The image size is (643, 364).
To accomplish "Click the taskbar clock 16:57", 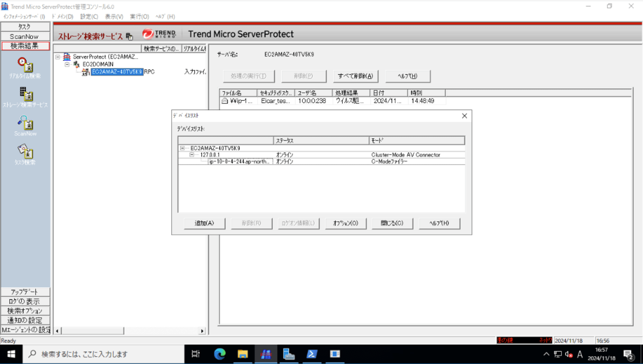I will click(601, 350).
